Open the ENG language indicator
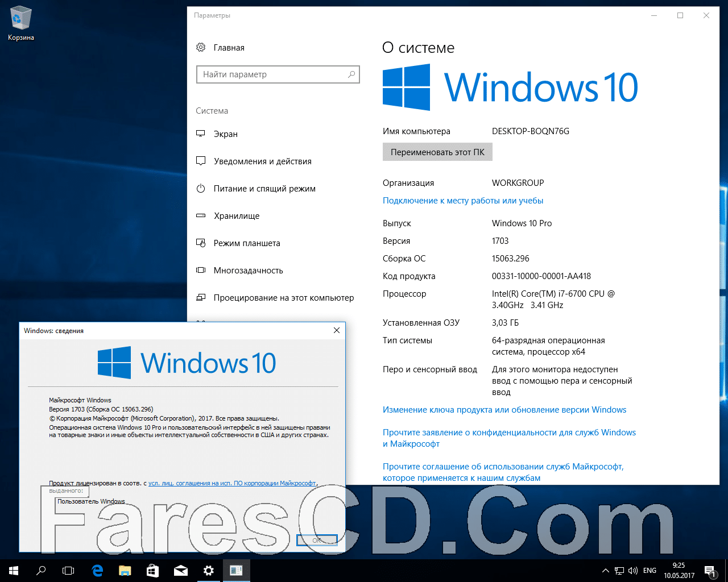Viewport: 728px width, 582px height. [x=650, y=571]
